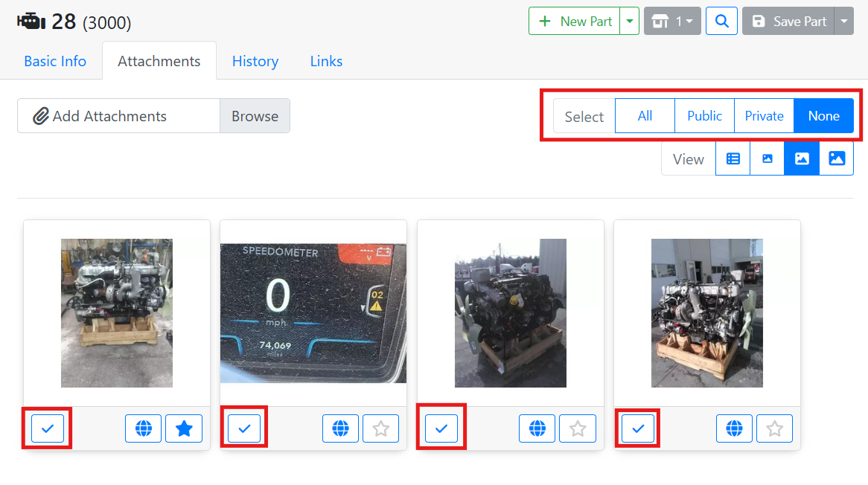
Task: Select All attachments
Action: (x=644, y=115)
